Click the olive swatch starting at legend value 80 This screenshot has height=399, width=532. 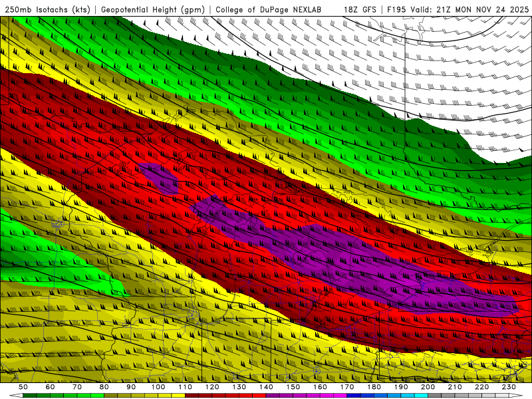tap(110, 396)
